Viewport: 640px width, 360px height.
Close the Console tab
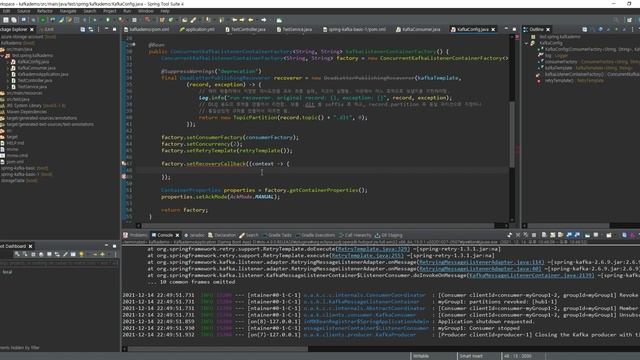tap(177, 235)
